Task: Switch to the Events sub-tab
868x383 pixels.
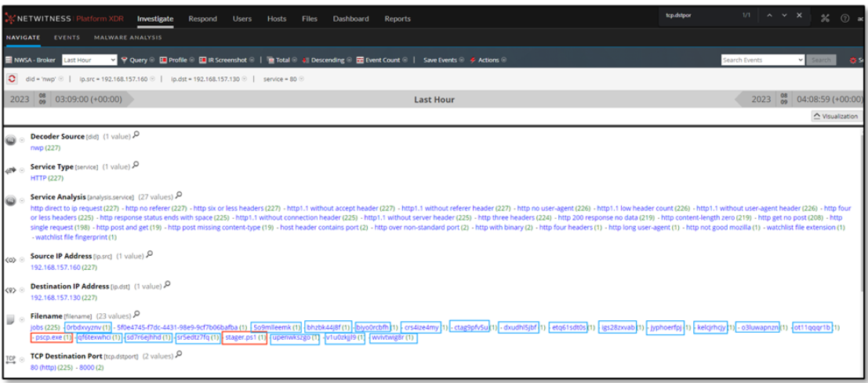Action: click(67, 37)
